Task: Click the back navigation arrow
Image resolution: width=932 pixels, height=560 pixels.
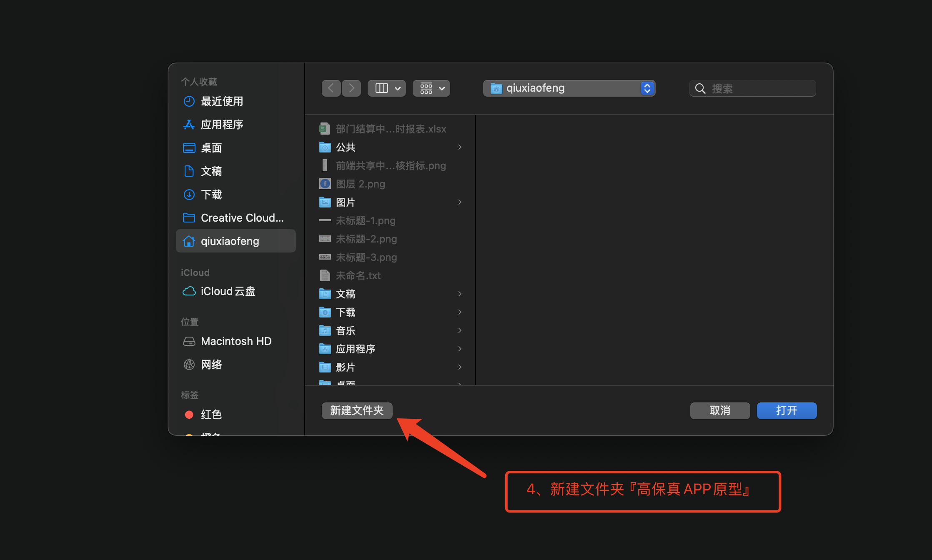Action: 331,88
